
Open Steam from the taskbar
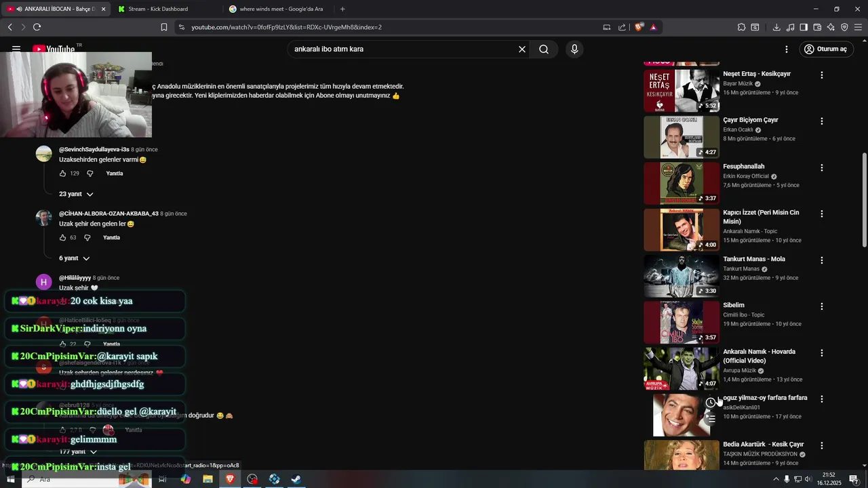pos(296,479)
